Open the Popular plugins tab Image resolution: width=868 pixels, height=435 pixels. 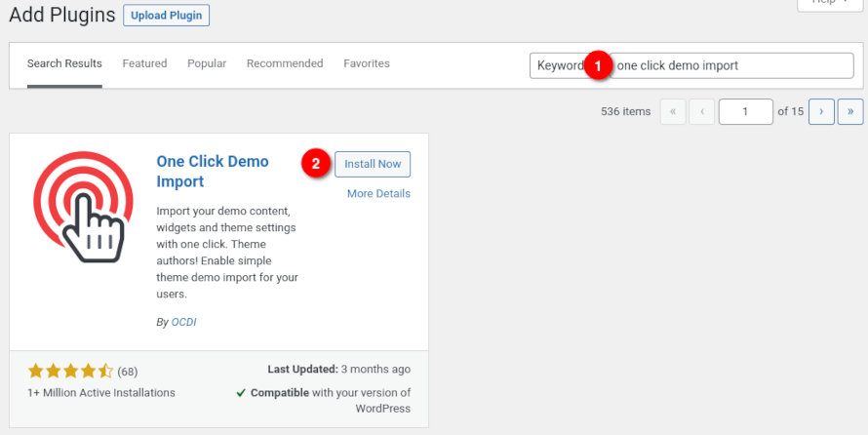(x=207, y=63)
